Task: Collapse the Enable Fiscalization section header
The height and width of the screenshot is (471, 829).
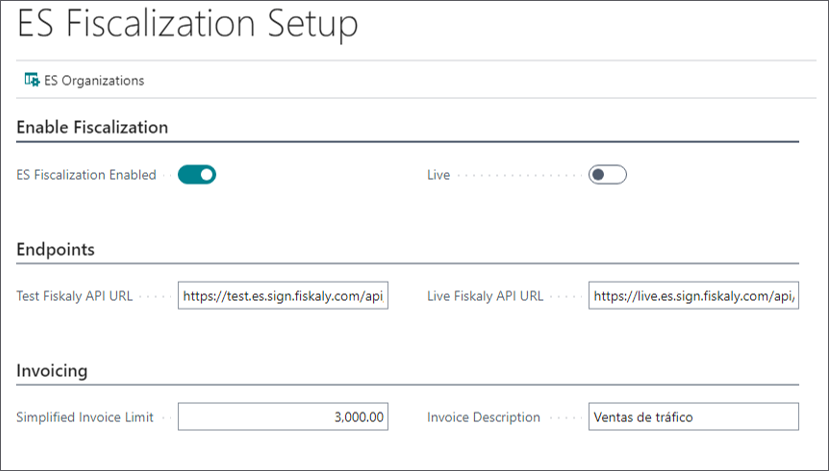Action: [92, 127]
